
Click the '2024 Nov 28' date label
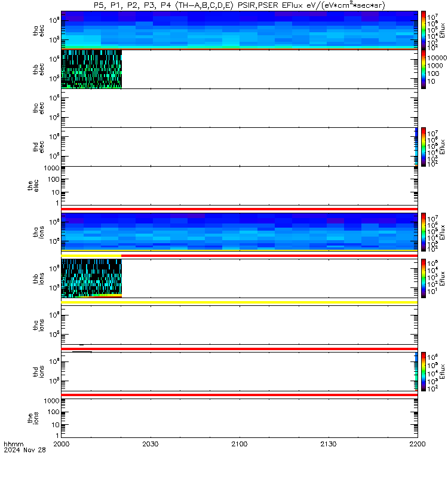click(24, 450)
